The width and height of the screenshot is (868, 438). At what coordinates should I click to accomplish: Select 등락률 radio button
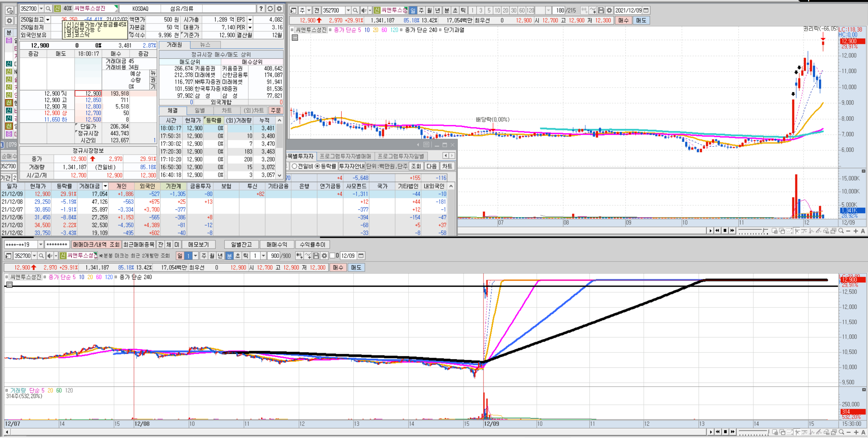tap(317, 166)
